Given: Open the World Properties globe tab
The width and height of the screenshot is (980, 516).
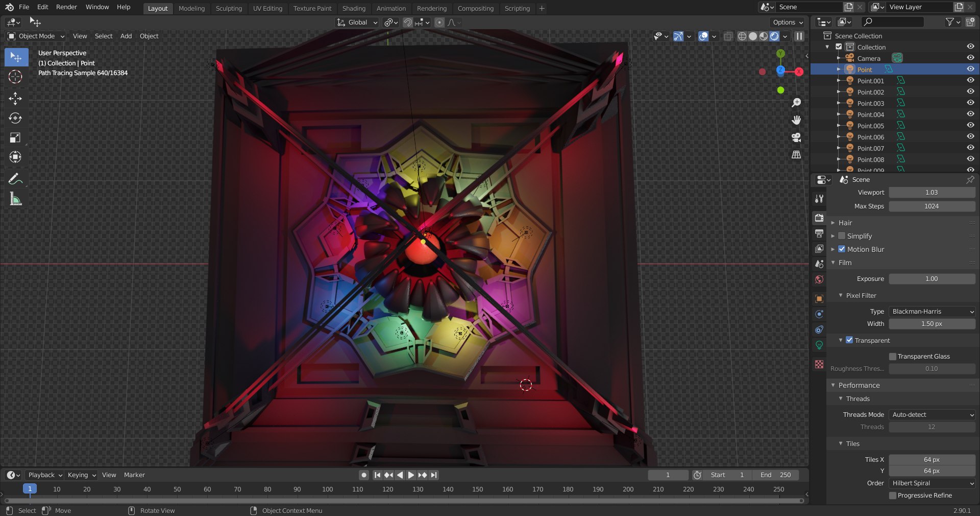Looking at the screenshot, I should click(819, 279).
